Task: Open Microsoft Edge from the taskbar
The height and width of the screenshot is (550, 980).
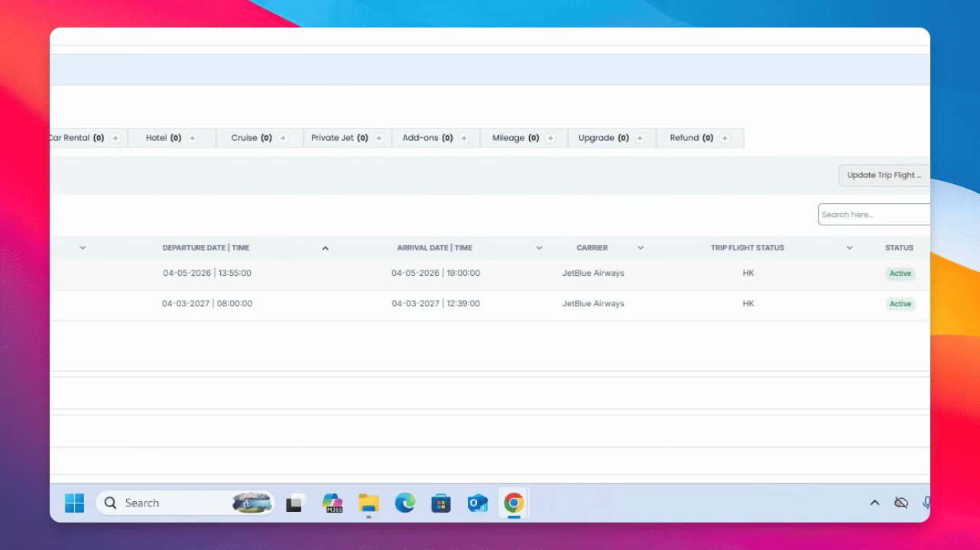Action: pyautogui.click(x=405, y=503)
